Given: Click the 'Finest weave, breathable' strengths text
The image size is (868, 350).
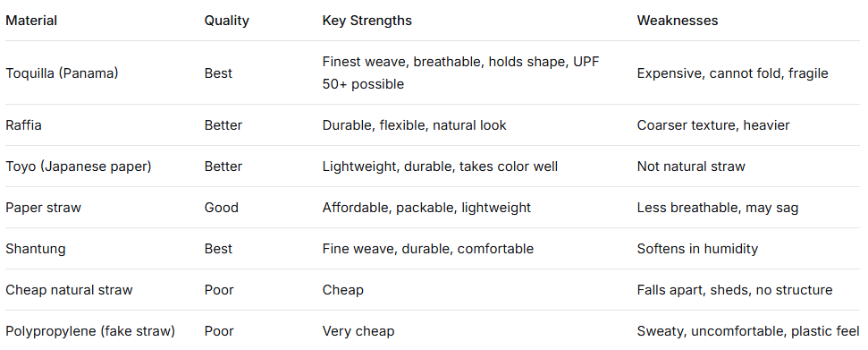Looking at the screenshot, I should point(403,62).
